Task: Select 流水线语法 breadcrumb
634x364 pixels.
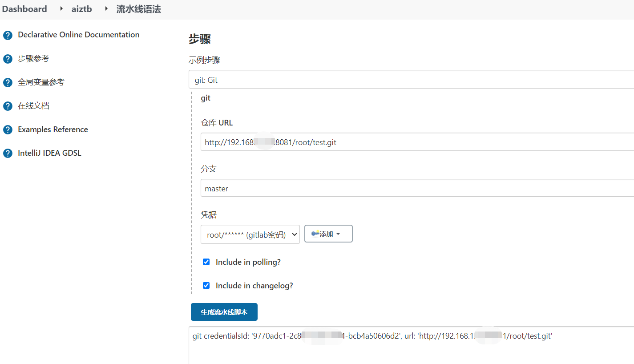Action: tap(139, 9)
